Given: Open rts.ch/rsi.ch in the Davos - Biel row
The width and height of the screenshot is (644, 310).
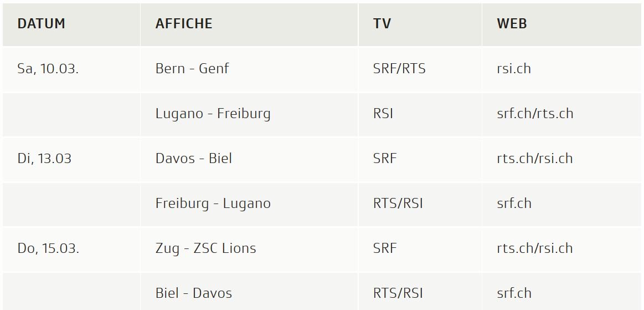Looking at the screenshot, I should (x=535, y=159).
